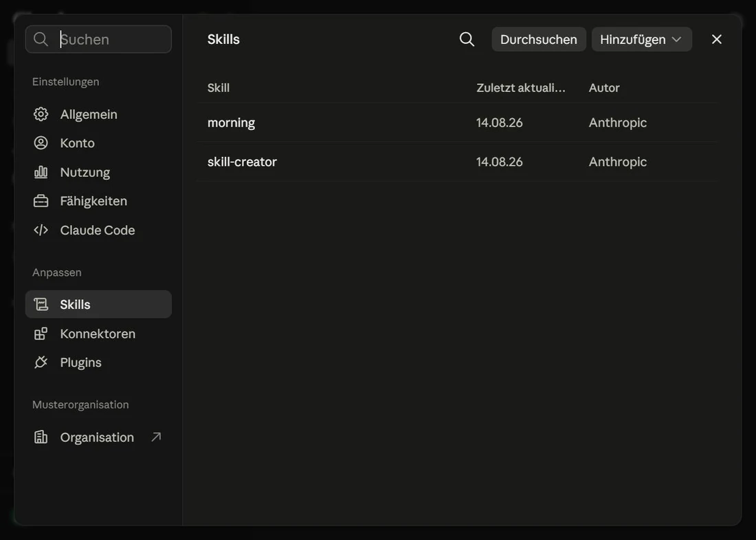The width and height of the screenshot is (756, 540).
Task: Open the skill-creator skill row
Action: (x=457, y=162)
